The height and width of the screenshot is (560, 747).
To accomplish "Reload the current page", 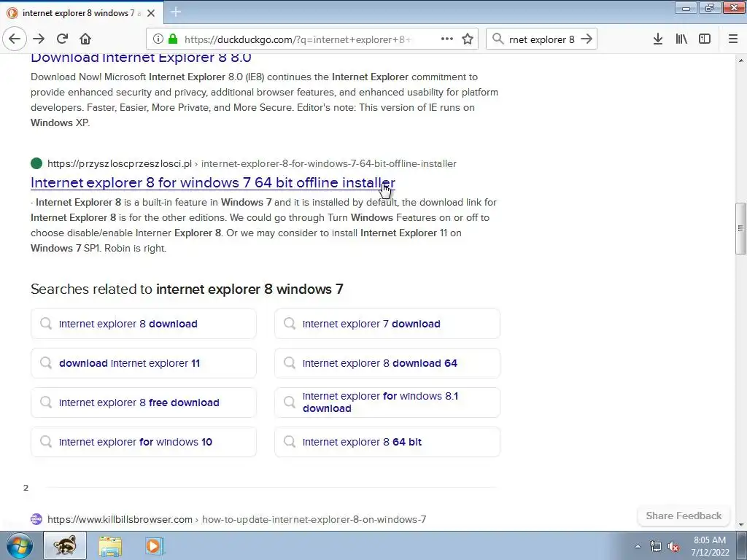I will coord(62,39).
